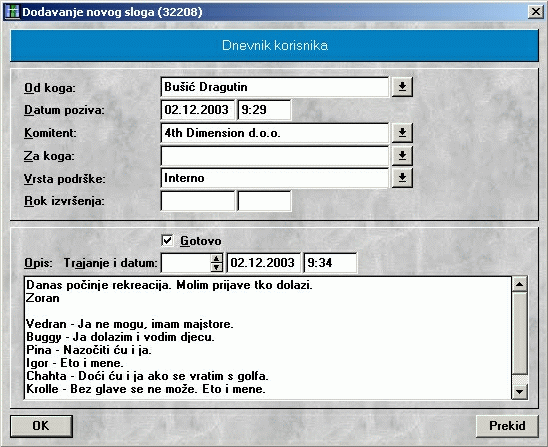Click the Datum poziva time field 9:29
Screen dimensions: 548x447
click(x=264, y=110)
